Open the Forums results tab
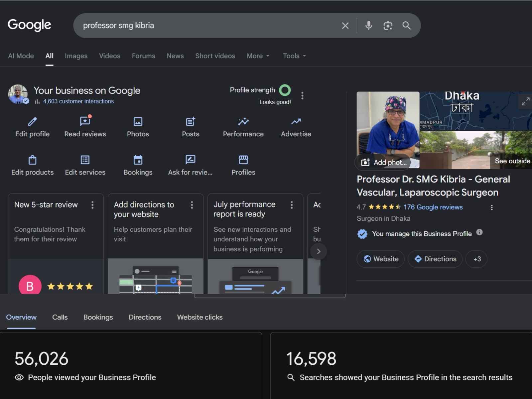Screen dimensions: 532x399 click(143, 56)
